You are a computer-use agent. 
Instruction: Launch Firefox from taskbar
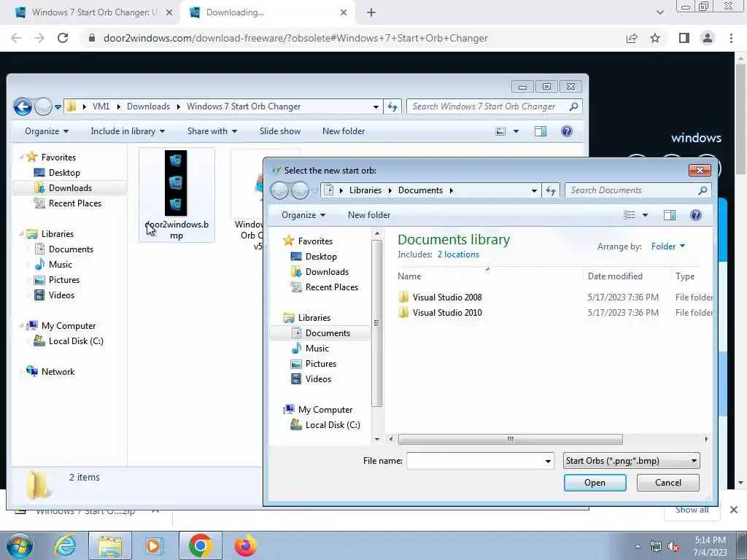245,545
